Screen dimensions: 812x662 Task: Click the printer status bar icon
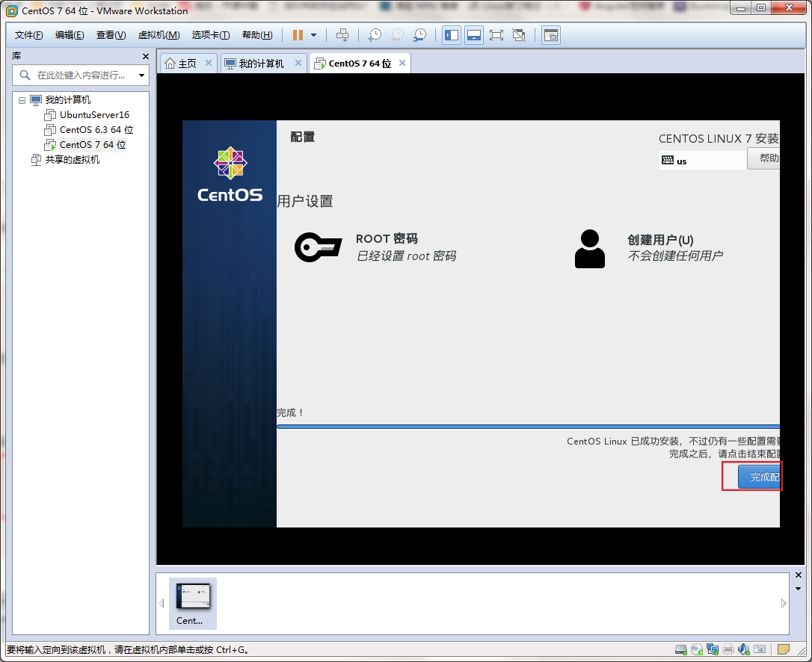(728, 649)
